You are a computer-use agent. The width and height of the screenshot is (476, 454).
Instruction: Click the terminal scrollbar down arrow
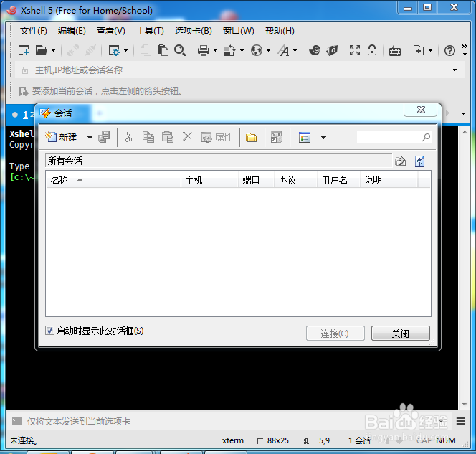pos(465,405)
